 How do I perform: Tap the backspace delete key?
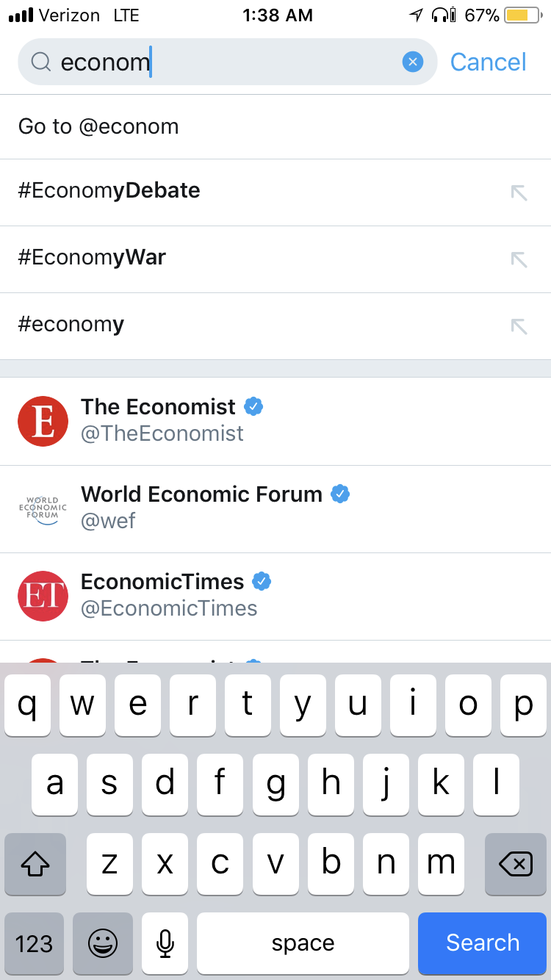(x=516, y=864)
